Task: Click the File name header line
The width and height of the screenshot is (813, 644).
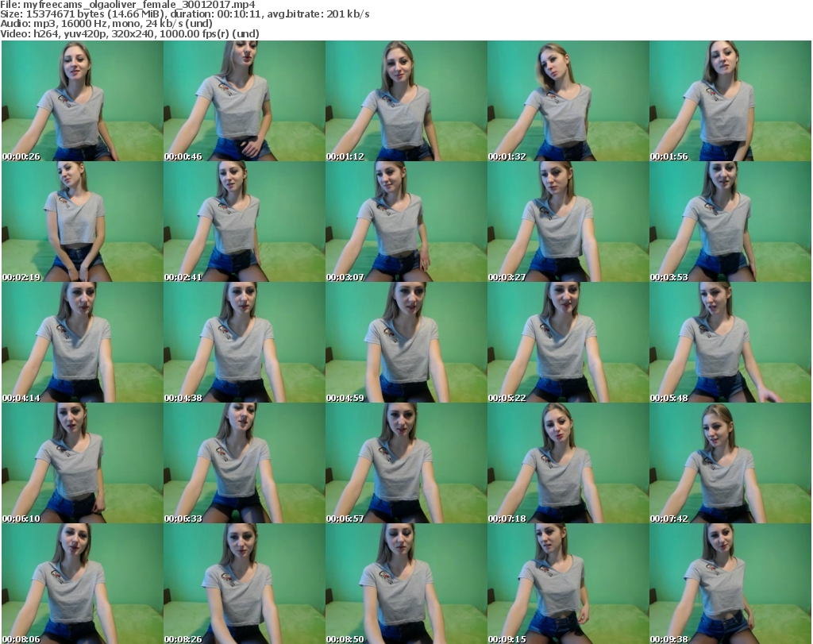Action: point(128,5)
